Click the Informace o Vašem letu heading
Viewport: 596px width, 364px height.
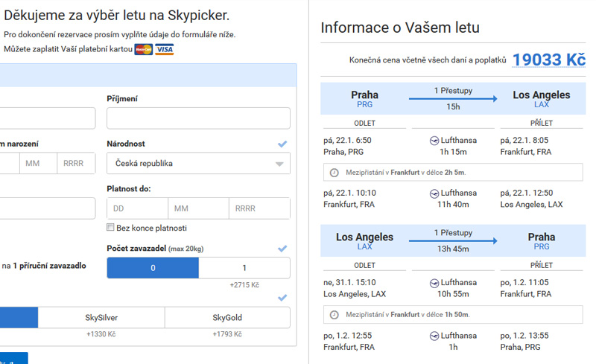pyautogui.click(x=400, y=28)
